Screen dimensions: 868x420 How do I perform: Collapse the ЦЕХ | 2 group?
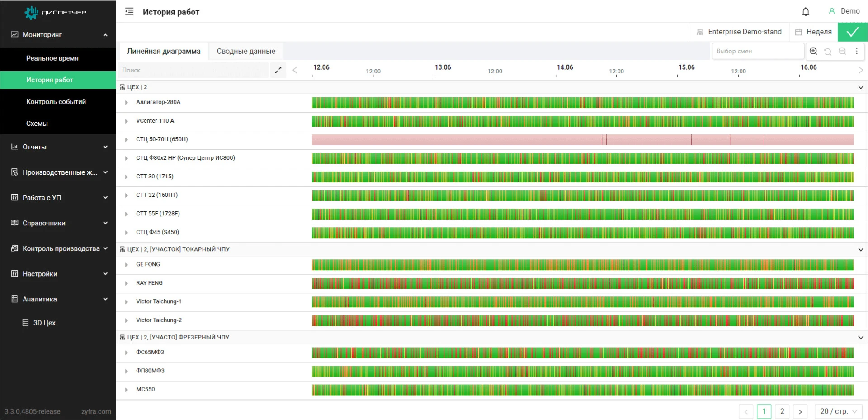click(860, 87)
